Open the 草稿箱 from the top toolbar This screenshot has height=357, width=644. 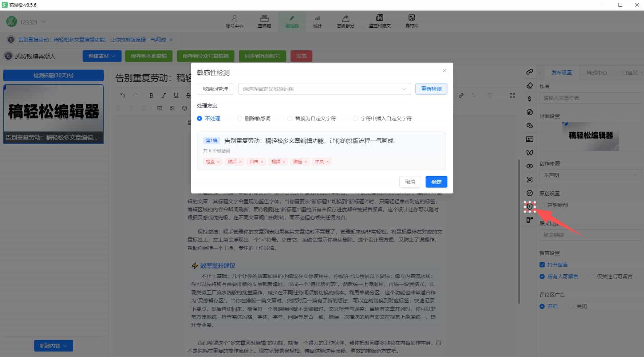[x=265, y=21]
